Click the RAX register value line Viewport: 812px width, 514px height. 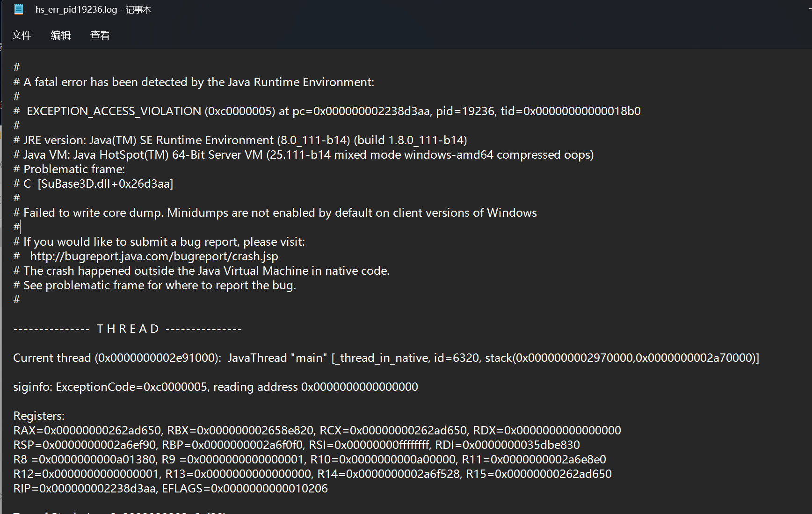tap(317, 430)
